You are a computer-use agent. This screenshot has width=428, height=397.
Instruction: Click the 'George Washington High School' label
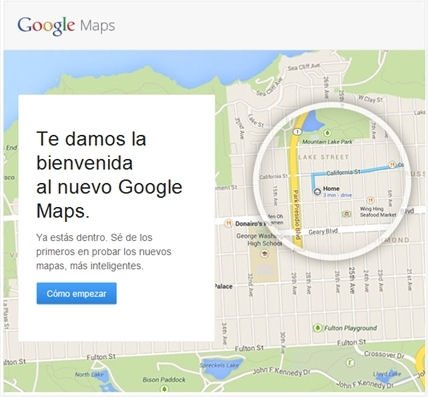259,240
